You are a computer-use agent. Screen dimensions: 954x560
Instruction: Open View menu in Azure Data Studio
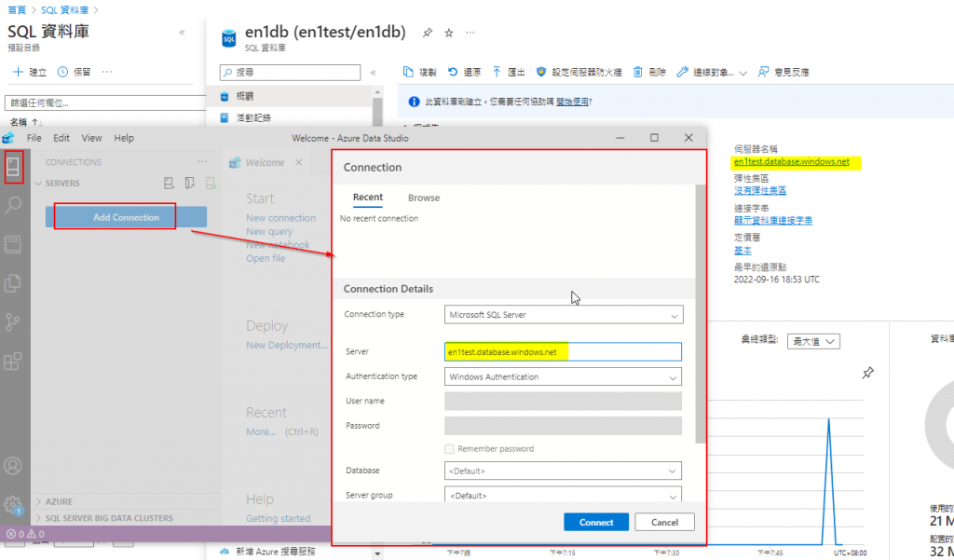[92, 138]
